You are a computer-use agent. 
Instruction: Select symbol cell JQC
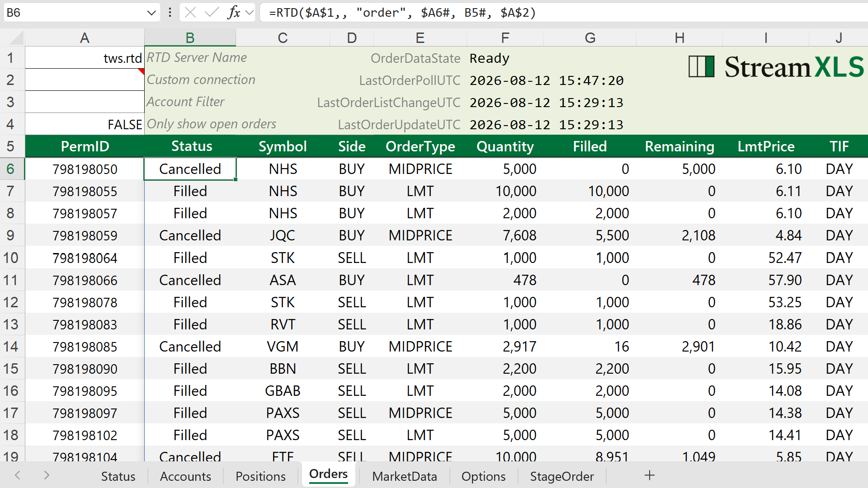pos(283,235)
